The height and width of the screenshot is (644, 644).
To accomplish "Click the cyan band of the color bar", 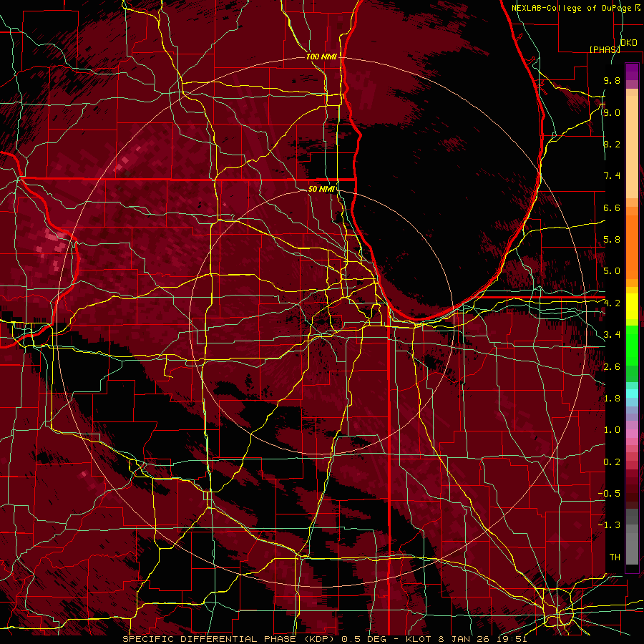I will [x=632, y=393].
